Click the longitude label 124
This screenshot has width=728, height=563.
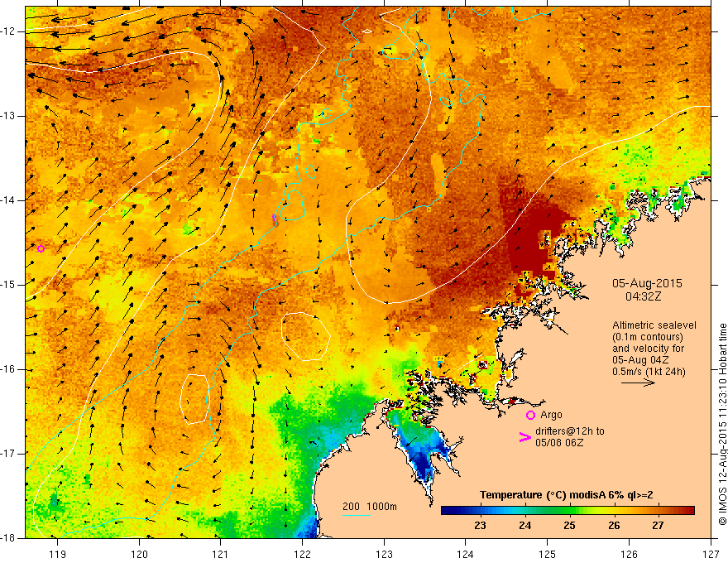coord(466,554)
